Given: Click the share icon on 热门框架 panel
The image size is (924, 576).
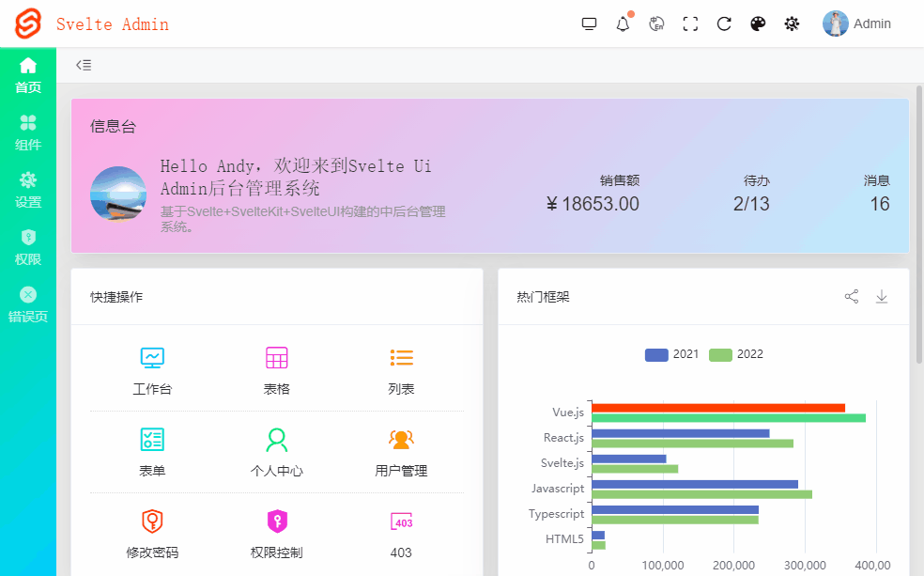Looking at the screenshot, I should click(852, 295).
